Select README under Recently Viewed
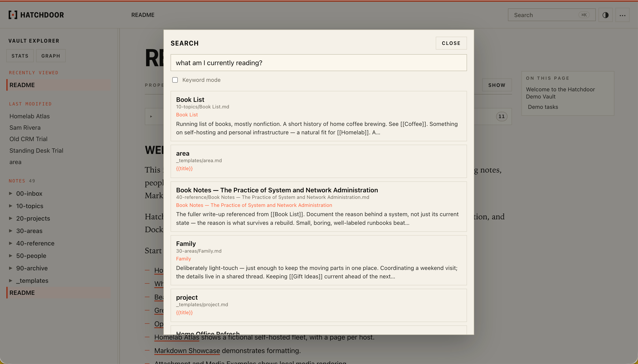This screenshot has height=364, width=638. [58, 85]
